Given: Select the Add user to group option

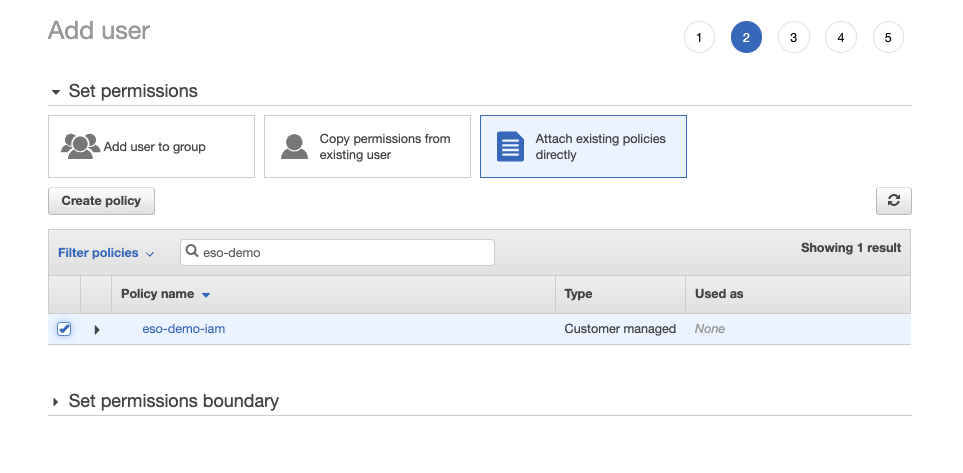Looking at the screenshot, I should (151, 147).
